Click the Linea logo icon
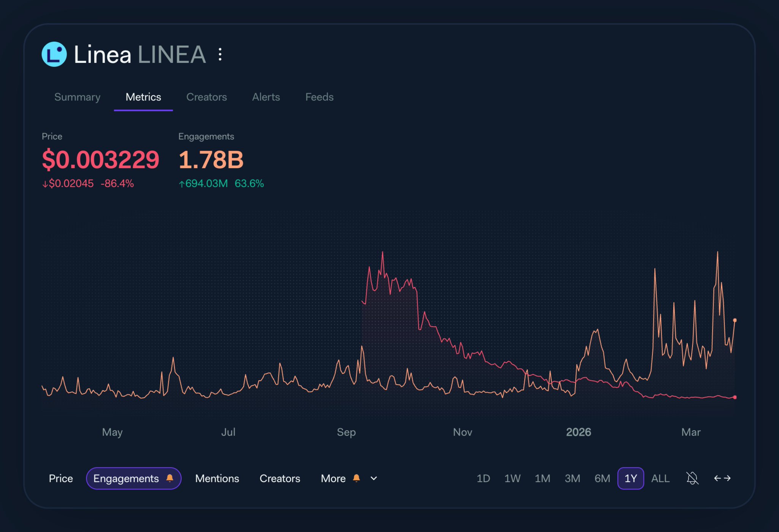Viewport: 779px width, 532px height. [x=54, y=54]
